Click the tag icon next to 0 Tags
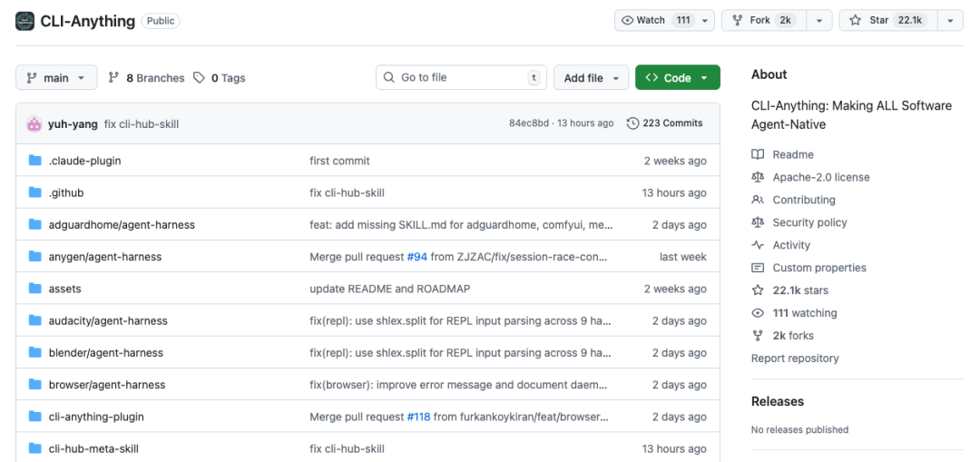This screenshot has width=980, height=462. point(200,78)
